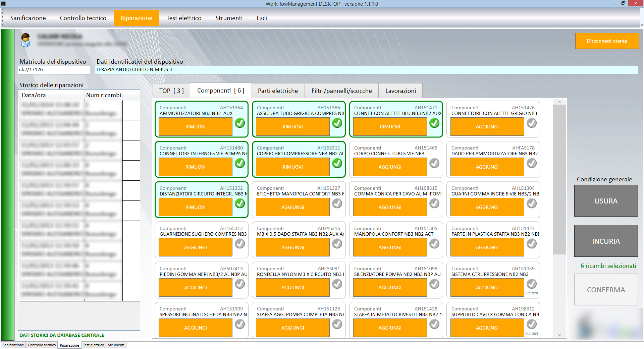Click the grey checkmark on ETICHETTA MANOPOLA CONFORT card
This screenshot has height=349, width=644.
click(x=337, y=203)
